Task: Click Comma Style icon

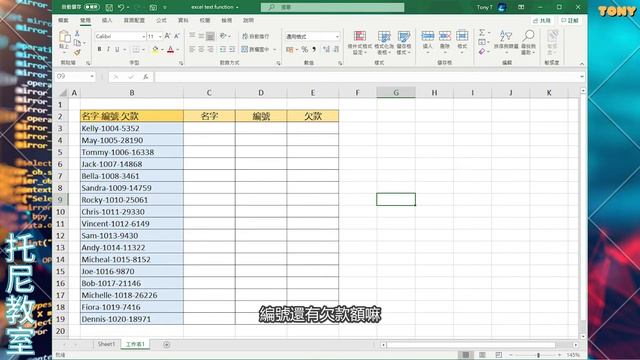Action: [x=314, y=49]
